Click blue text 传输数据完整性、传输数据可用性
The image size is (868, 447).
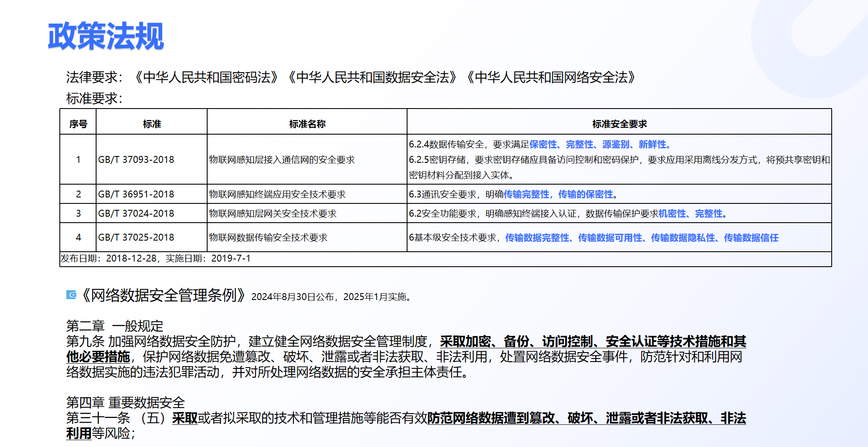[x=574, y=238]
